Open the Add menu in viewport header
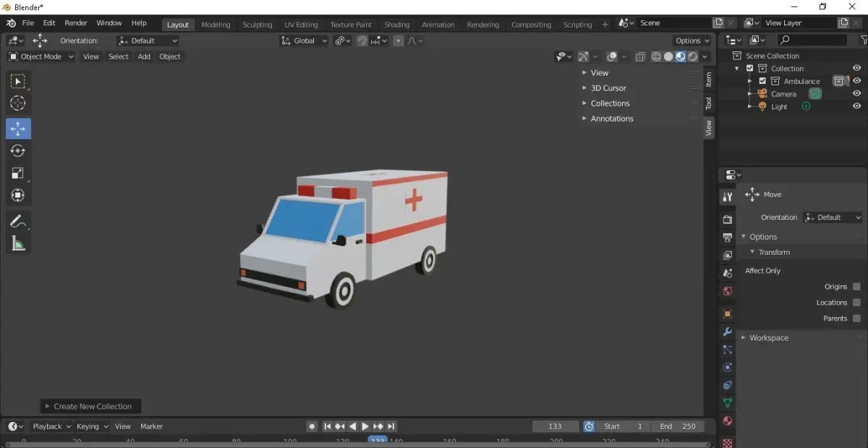 [x=144, y=56]
